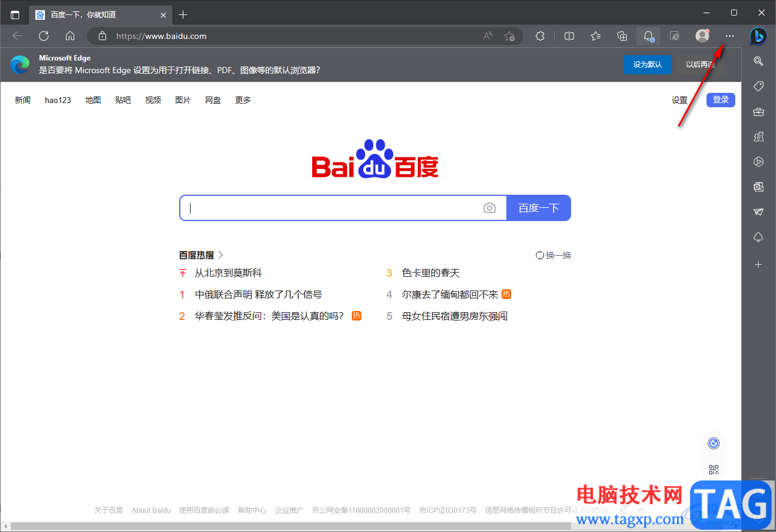Open 使用百度前必读 footer link
Screen dimensions: 776x532
[204, 510]
